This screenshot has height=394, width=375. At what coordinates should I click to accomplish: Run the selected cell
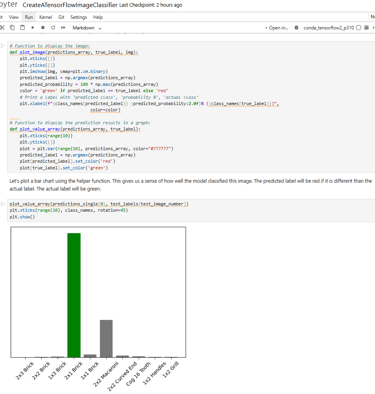tap(33, 28)
